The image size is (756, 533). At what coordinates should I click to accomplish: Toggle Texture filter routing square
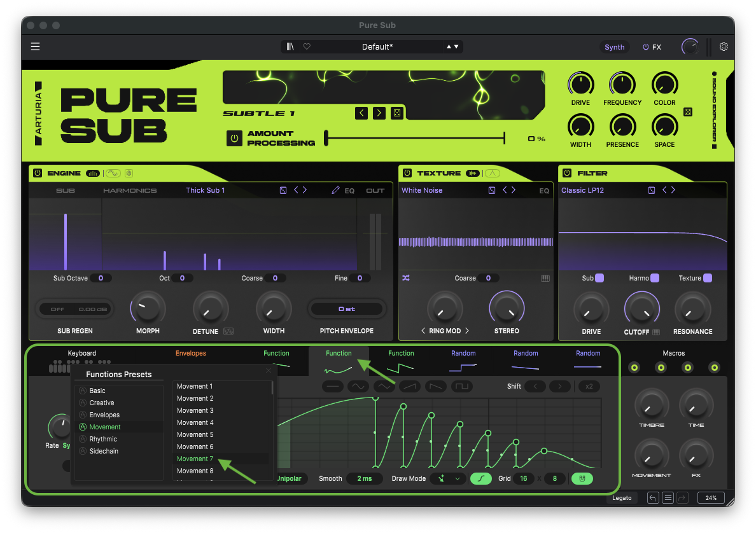point(707,278)
